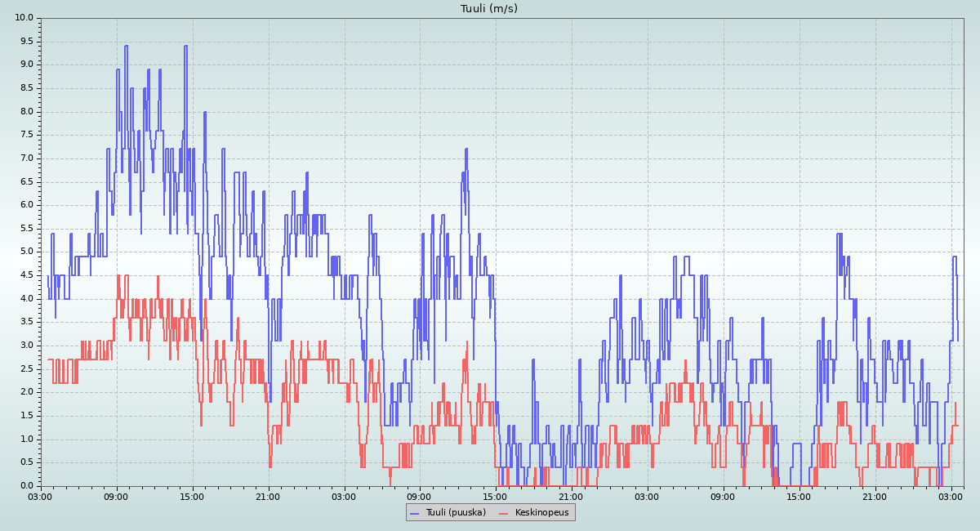Click the rightmost 03:00 x-axis label
Viewport: 980px width, 531px height.
[x=951, y=496]
